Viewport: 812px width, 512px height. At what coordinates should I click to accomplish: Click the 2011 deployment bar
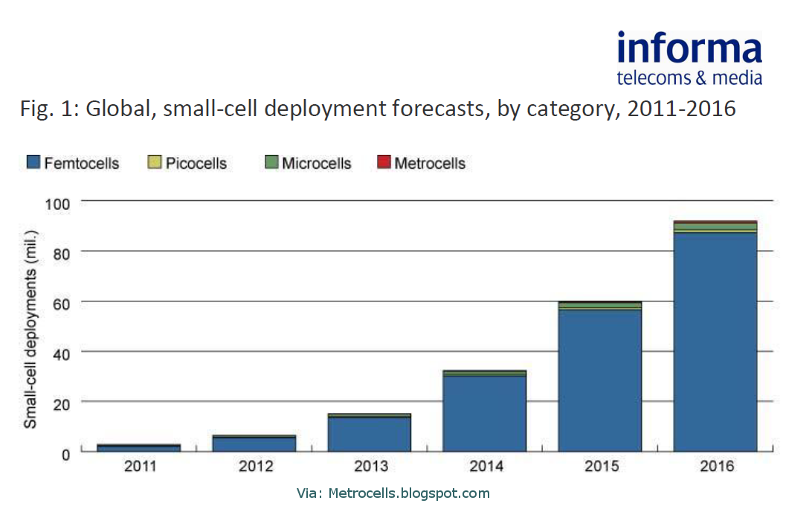tap(140, 446)
